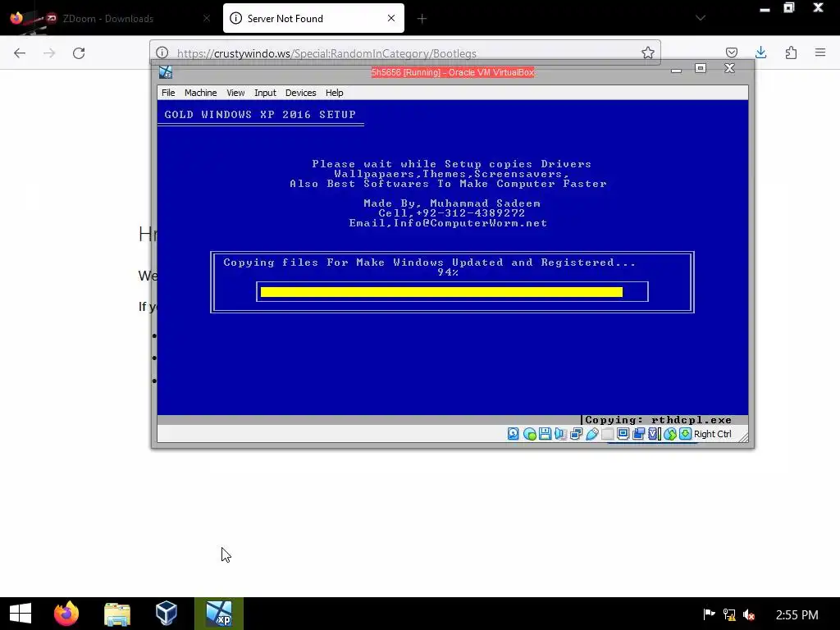Expand the Firefox list all tabs chevron
The width and height of the screenshot is (840, 630).
[701, 18]
